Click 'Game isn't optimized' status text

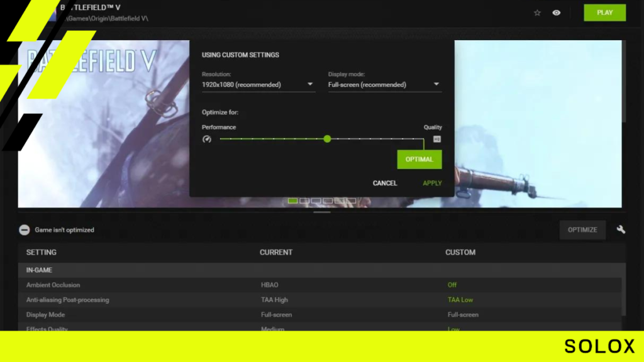(65, 230)
